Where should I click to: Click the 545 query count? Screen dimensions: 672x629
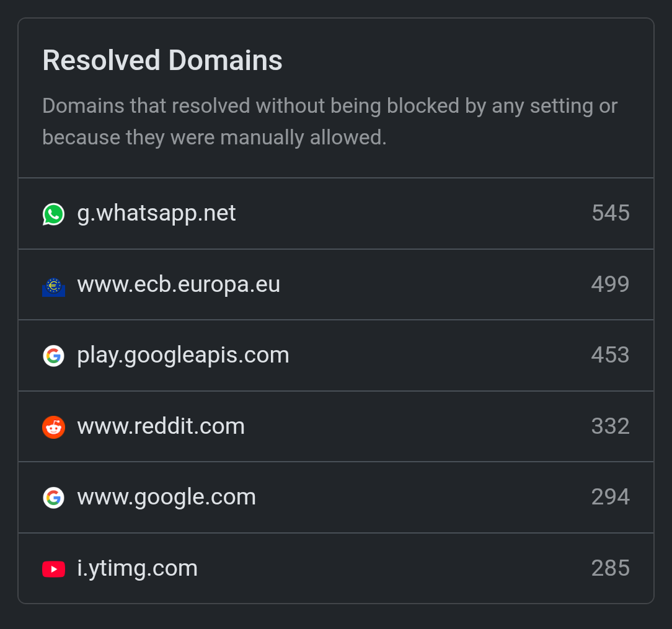point(610,213)
